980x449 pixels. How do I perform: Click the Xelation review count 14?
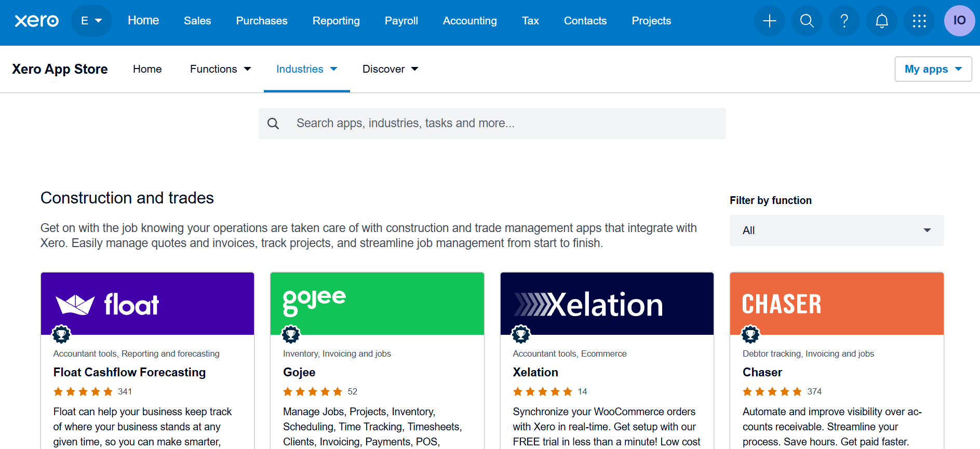pyautogui.click(x=582, y=391)
